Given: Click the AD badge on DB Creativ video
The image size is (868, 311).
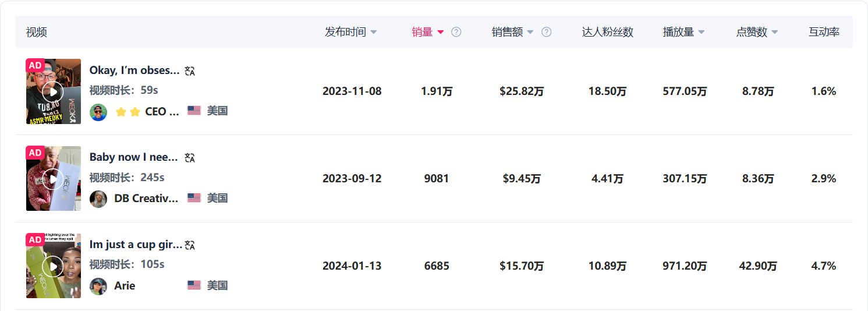Looking at the screenshot, I should click(35, 153).
